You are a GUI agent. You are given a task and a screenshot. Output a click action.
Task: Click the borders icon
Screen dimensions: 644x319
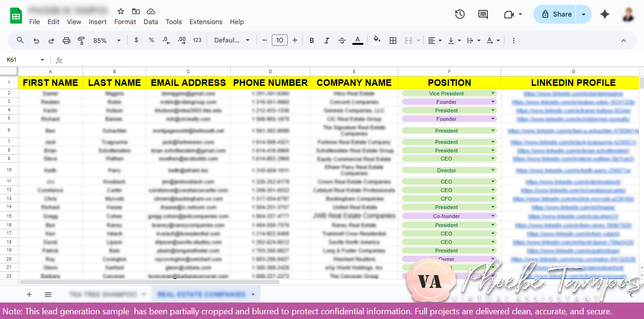click(x=393, y=40)
